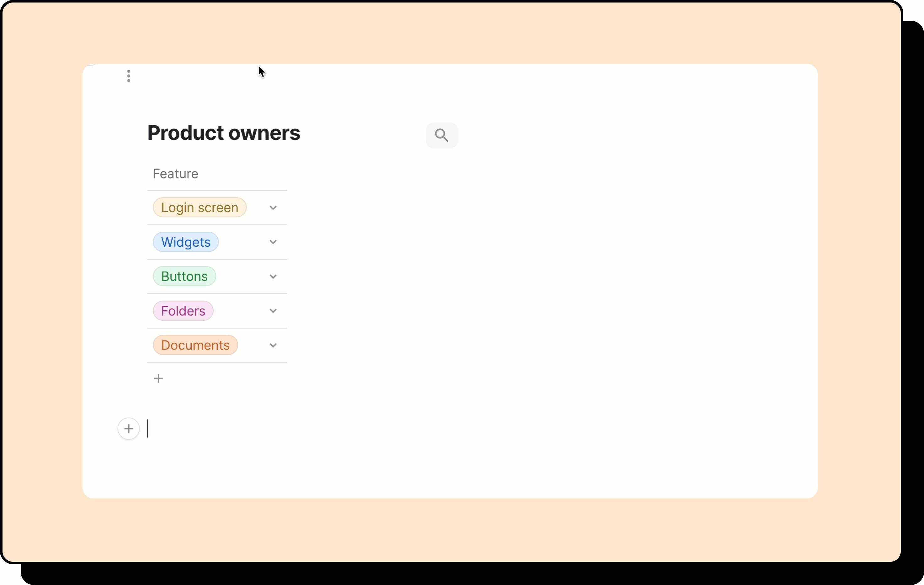
Task: Open the Folders row dropdown
Action: (273, 310)
